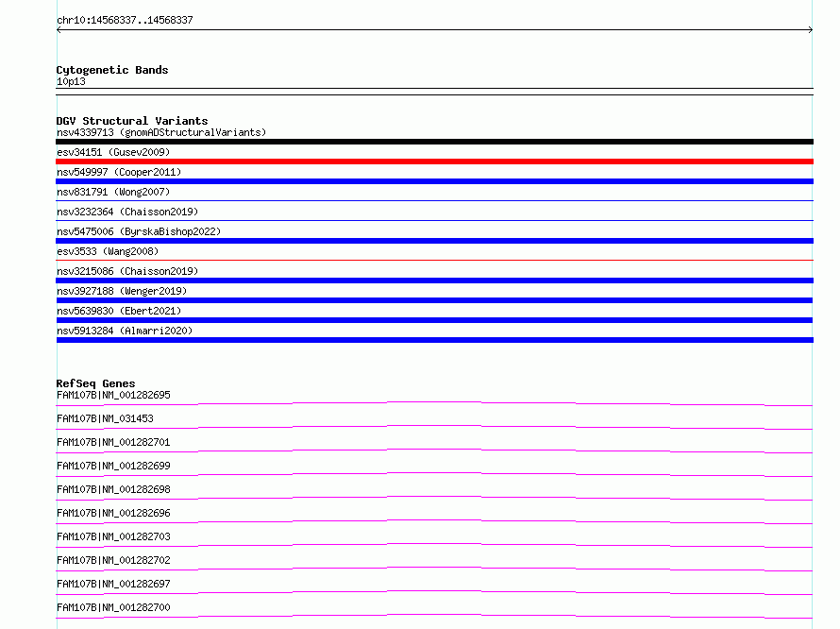Open variant nsv831791 (Wong2007) label

(113, 192)
